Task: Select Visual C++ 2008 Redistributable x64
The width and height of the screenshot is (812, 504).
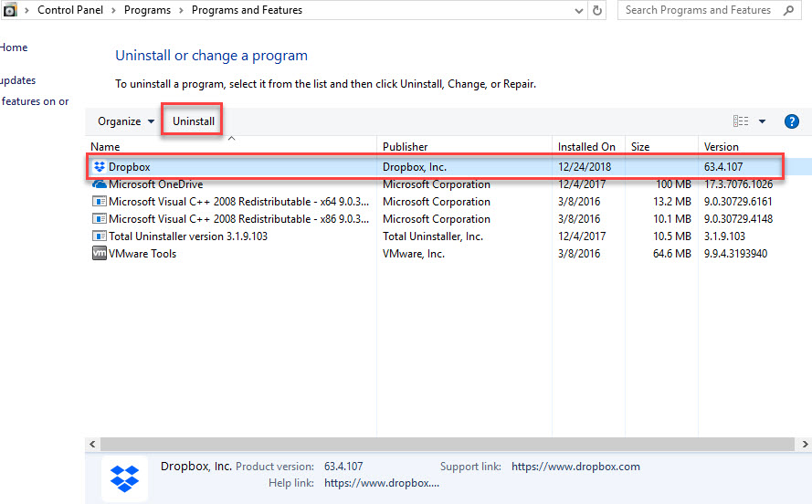Action: click(x=238, y=201)
